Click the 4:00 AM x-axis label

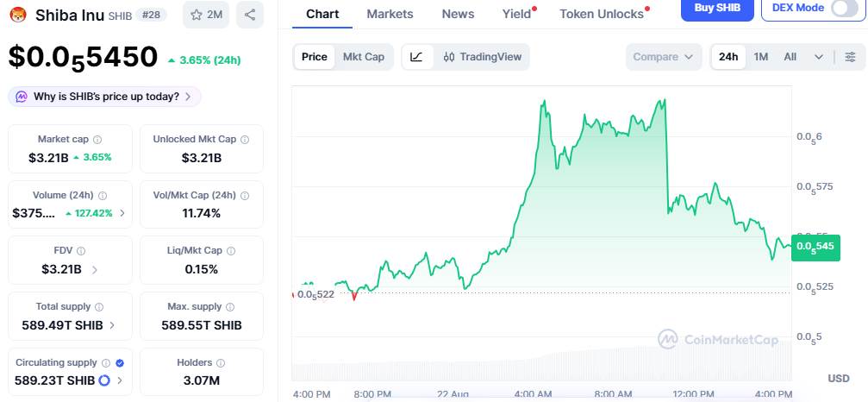pos(532,395)
